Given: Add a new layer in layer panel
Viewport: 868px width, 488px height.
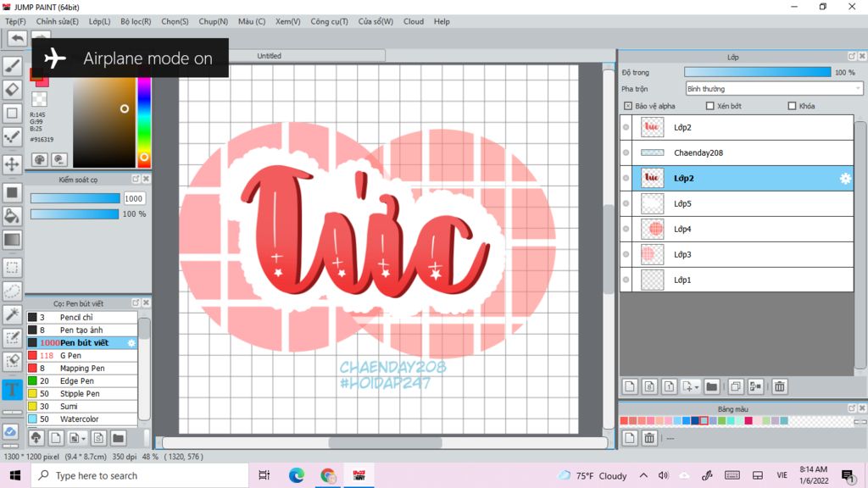Looking at the screenshot, I should tap(630, 386).
